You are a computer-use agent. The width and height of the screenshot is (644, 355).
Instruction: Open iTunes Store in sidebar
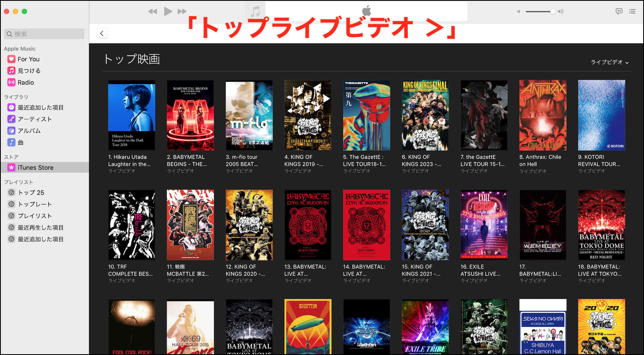click(44, 167)
